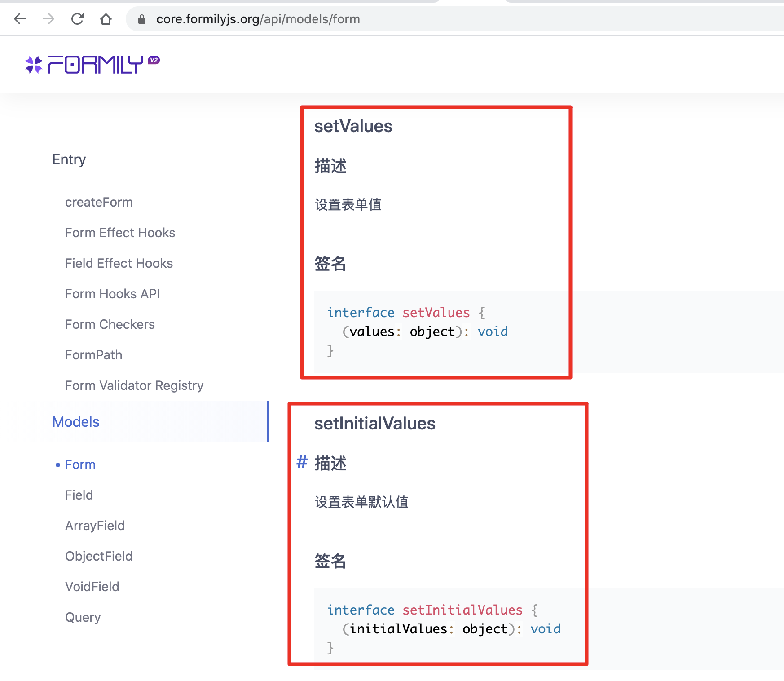
Task: Click inside the browser address bar
Action: click(258, 19)
